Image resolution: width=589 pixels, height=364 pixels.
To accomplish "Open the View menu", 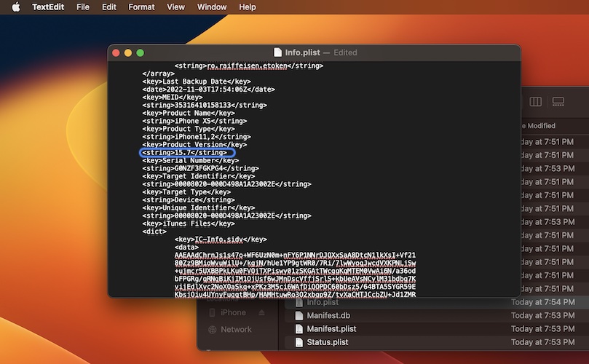I will (175, 7).
